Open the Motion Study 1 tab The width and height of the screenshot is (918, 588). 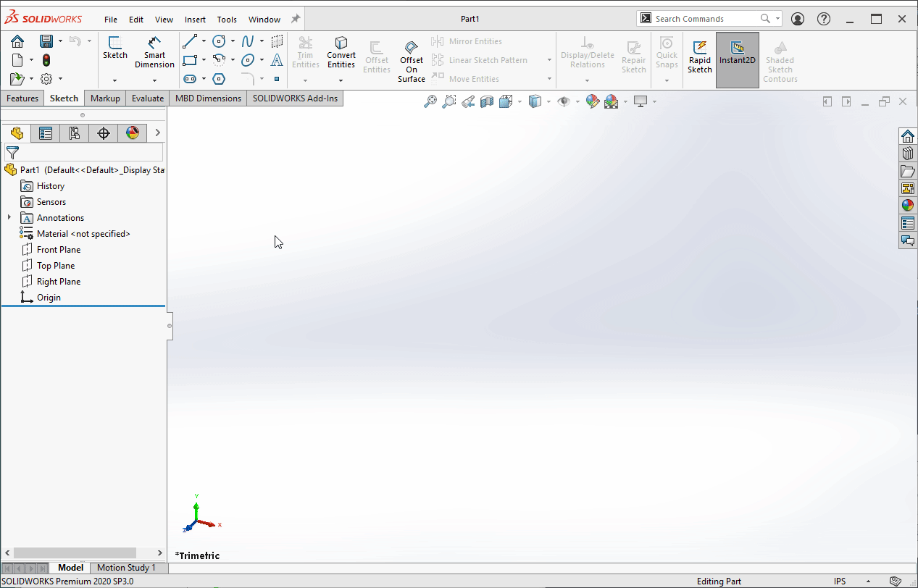[x=126, y=568]
